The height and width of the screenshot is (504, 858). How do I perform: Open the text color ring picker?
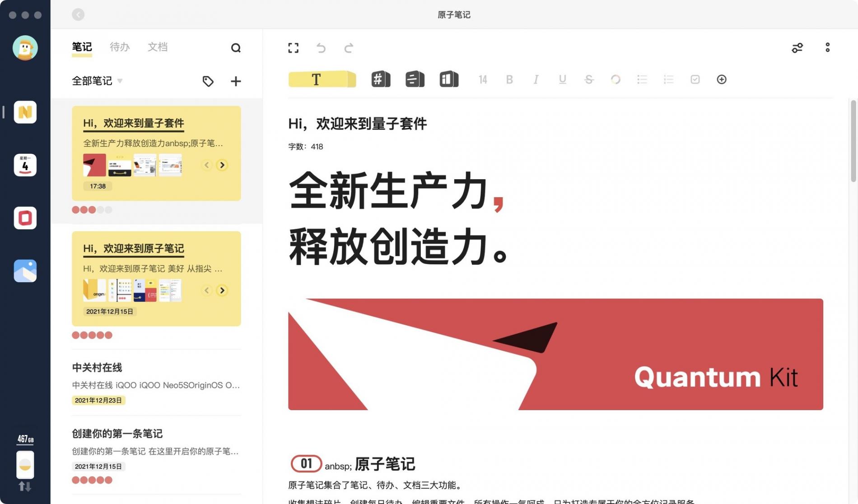616,79
